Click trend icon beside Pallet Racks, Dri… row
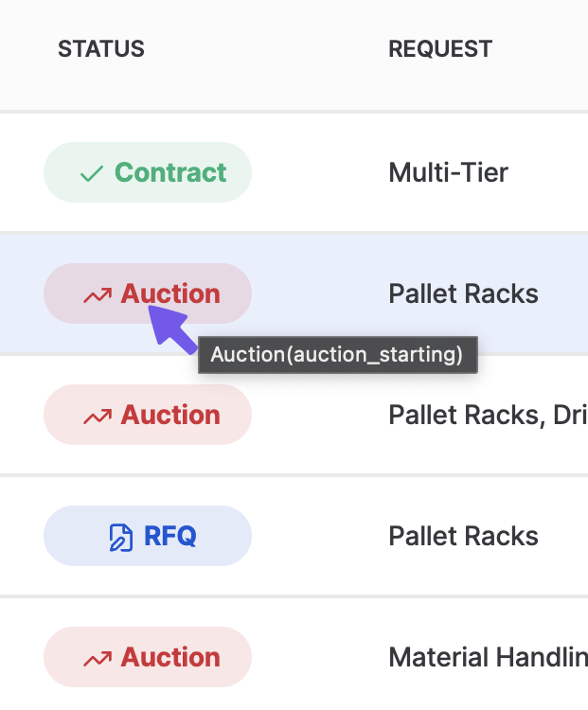Screen dimensions: 588x710 click(x=98, y=417)
